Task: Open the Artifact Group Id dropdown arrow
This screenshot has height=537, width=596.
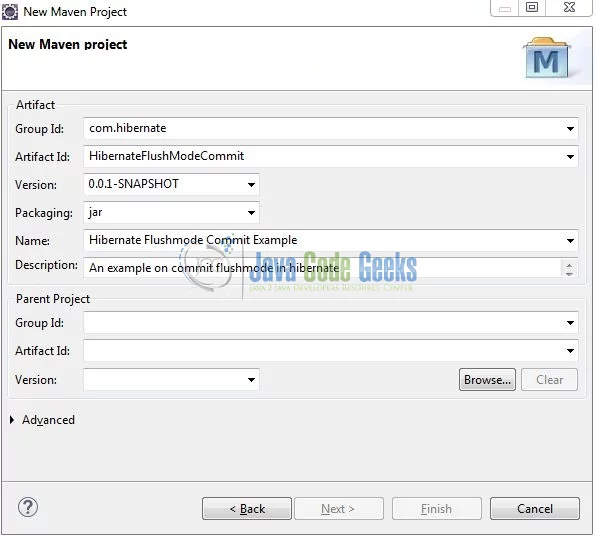Action: point(570,129)
